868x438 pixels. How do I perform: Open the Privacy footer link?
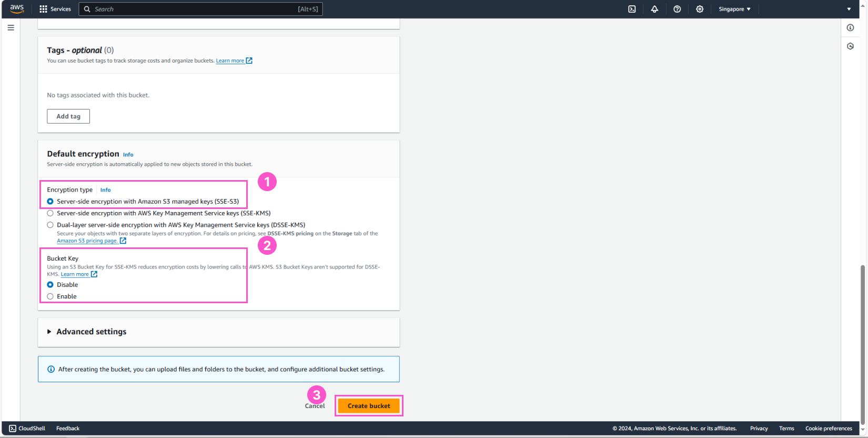pos(759,429)
